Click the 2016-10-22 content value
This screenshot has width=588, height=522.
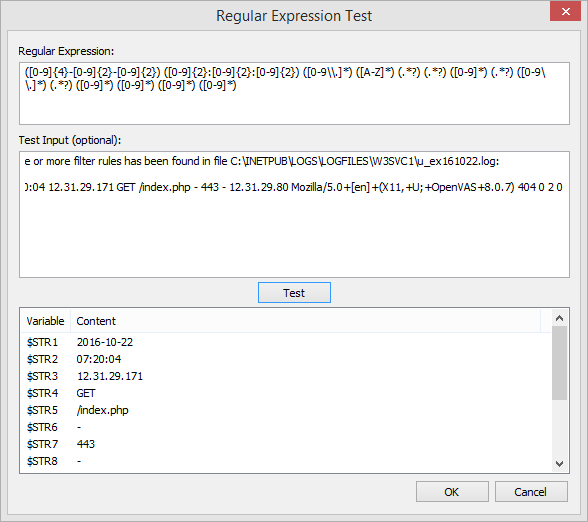(105, 342)
